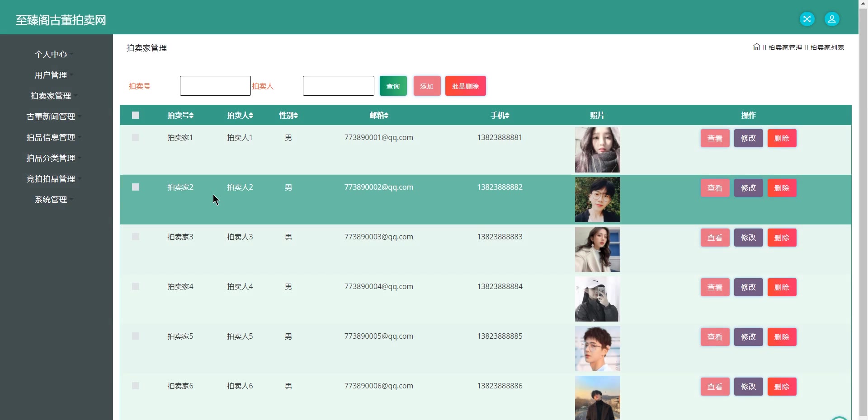Click the fullscreen toggle icon in header
868x420 pixels.
(807, 19)
